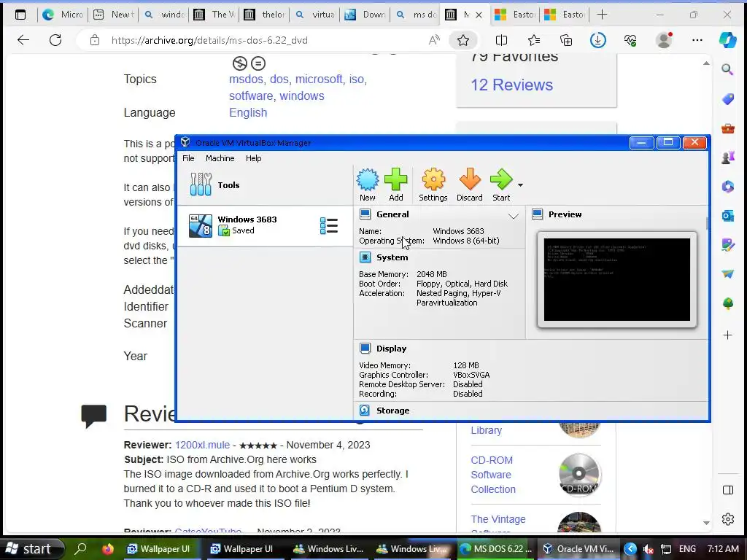This screenshot has width=747, height=560.
Task: Click the page scrollbar up arrow
Action: 706,63
